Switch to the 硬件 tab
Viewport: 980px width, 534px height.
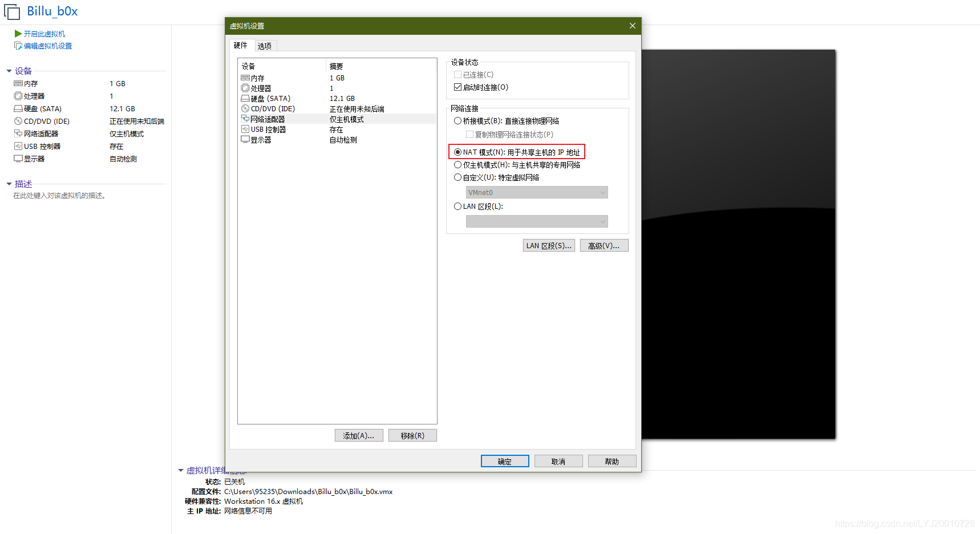pos(241,46)
